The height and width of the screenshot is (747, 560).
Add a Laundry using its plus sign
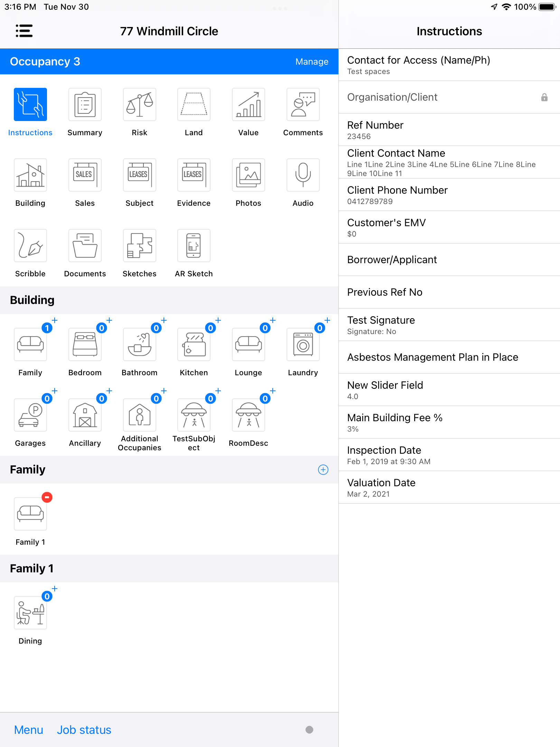click(327, 320)
